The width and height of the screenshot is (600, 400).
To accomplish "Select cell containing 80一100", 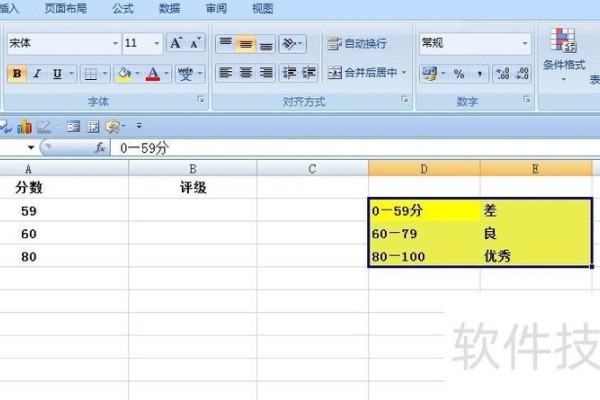I will click(424, 256).
